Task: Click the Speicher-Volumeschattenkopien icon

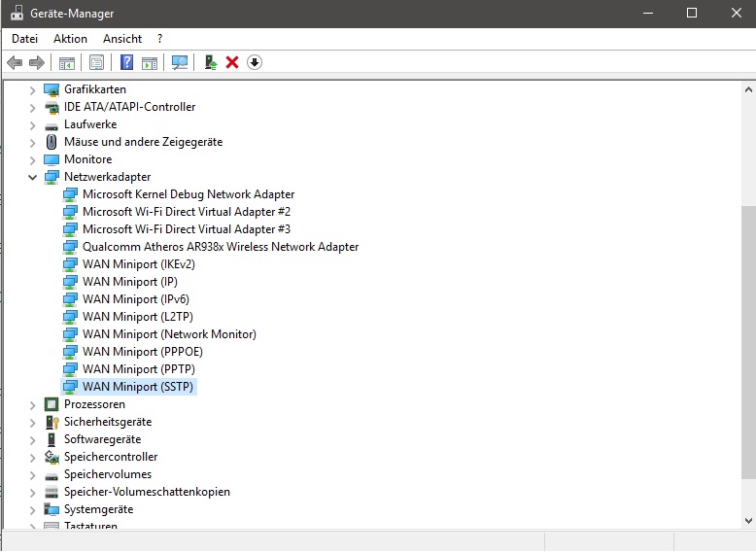Action: point(52,492)
